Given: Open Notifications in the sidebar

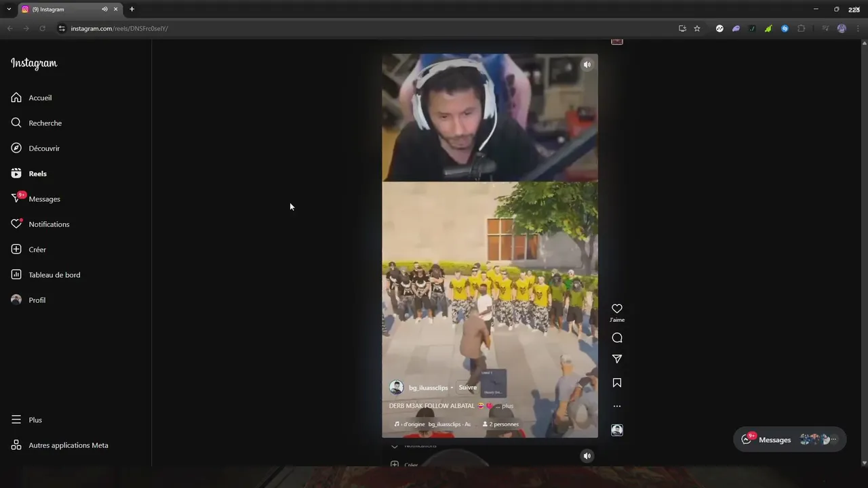Looking at the screenshot, I should tap(40, 224).
